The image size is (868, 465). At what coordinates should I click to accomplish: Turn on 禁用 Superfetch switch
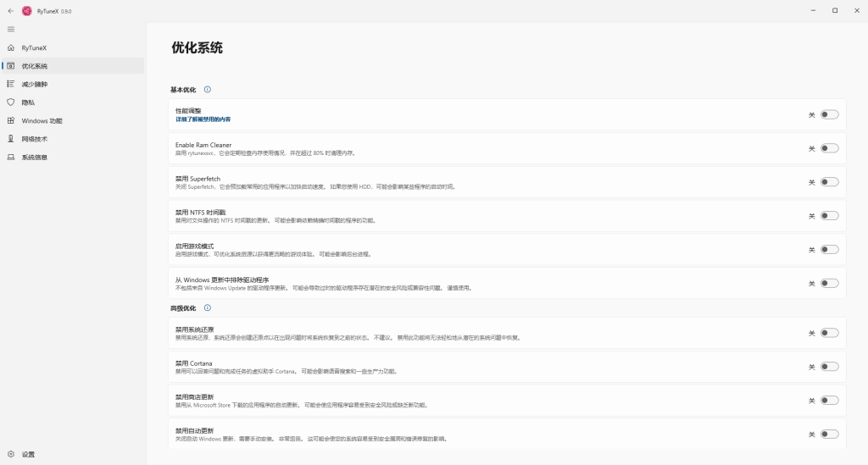click(829, 182)
